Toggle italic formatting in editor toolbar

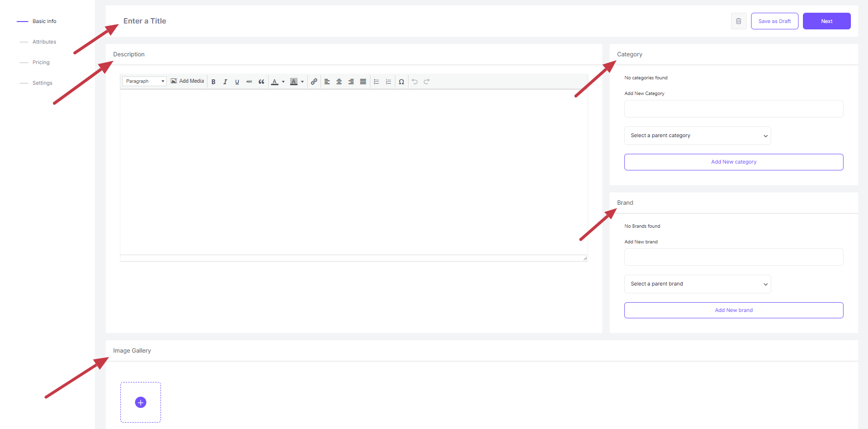click(225, 82)
